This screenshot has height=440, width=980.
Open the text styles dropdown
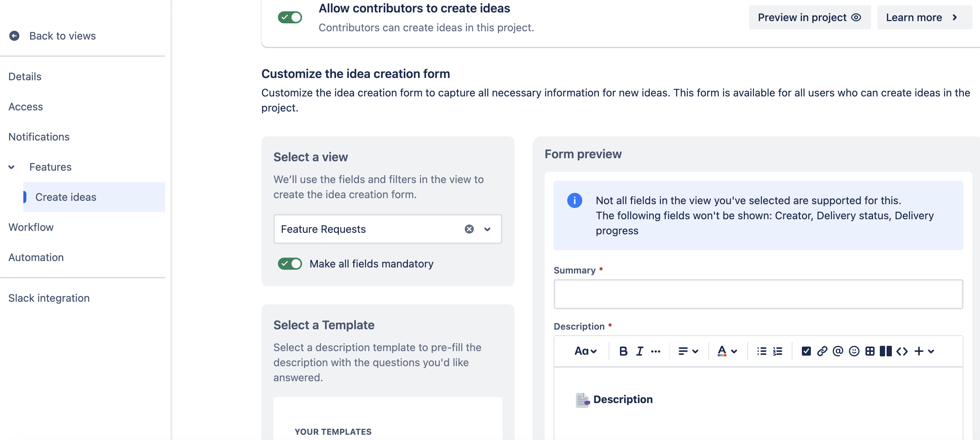tap(585, 351)
